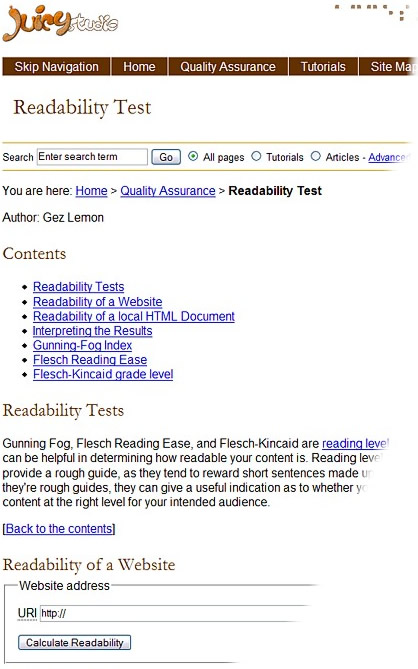Open the Home navigation tab

(x=139, y=67)
